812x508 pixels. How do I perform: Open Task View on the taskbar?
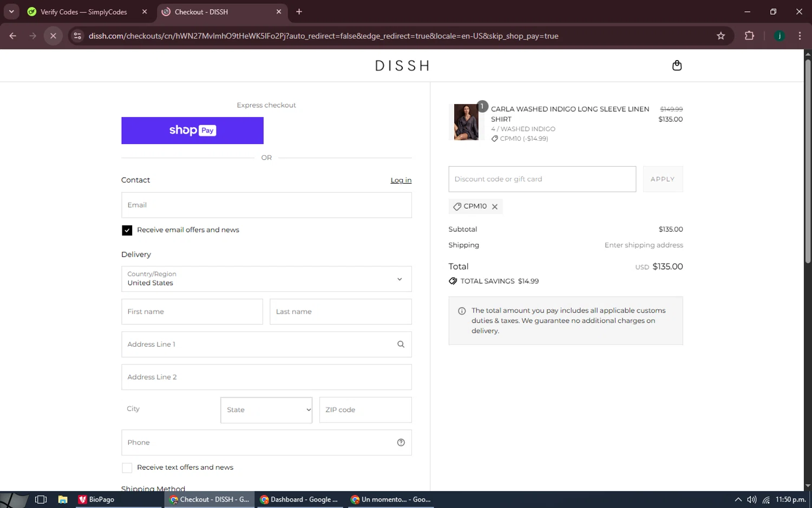[x=41, y=500]
